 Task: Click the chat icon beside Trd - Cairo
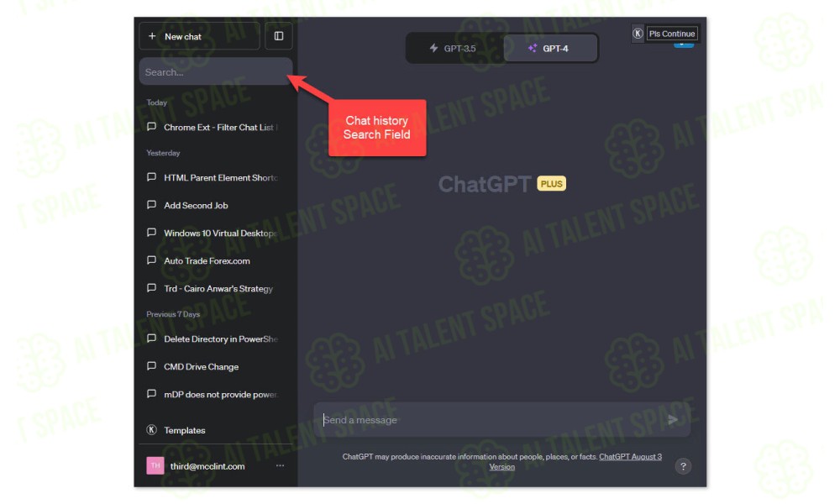tap(151, 288)
